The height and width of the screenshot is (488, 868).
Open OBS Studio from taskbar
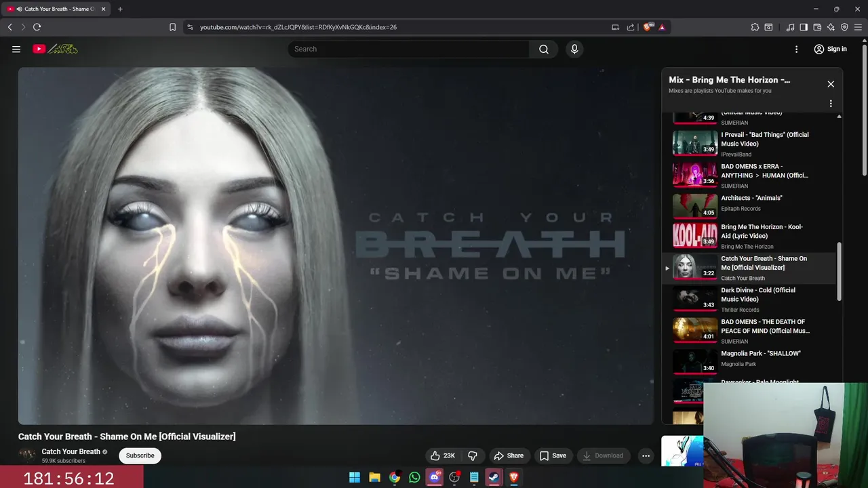(x=454, y=477)
